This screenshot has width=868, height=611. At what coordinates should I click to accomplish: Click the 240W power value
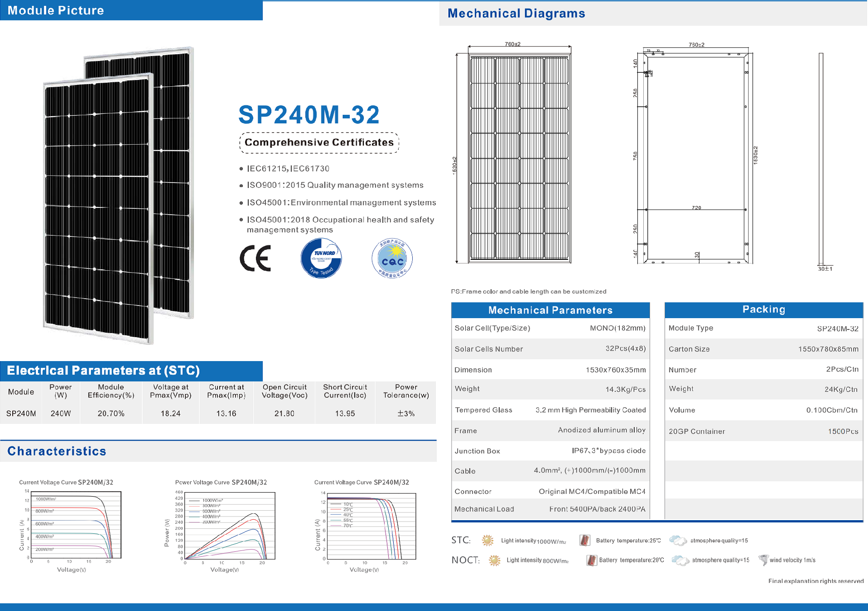pos(61,414)
